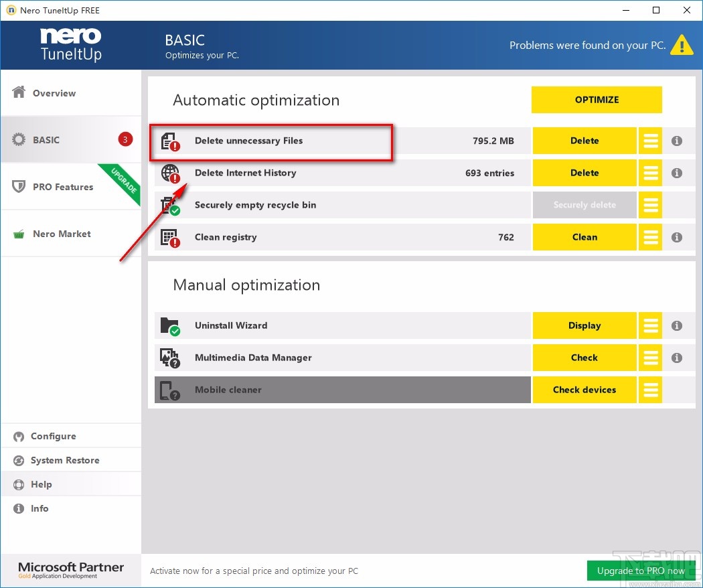703x588 pixels.
Task: Click the Nero TuneItUp logo
Action: tap(71, 44)
